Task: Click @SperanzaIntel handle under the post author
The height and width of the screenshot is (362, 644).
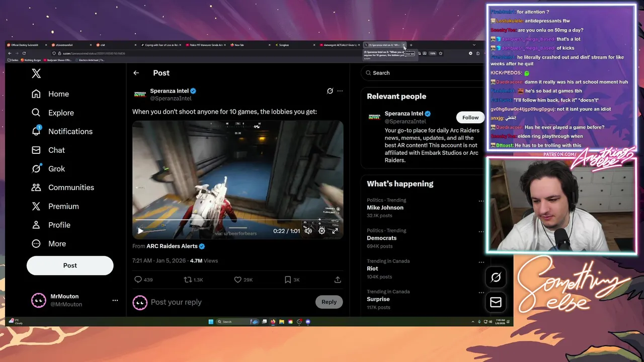Action: click(171, 99)
